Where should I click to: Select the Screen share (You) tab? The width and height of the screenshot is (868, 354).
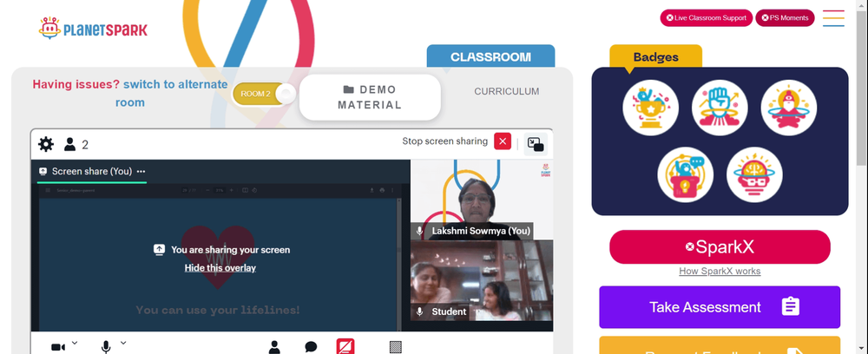point(91,172)
